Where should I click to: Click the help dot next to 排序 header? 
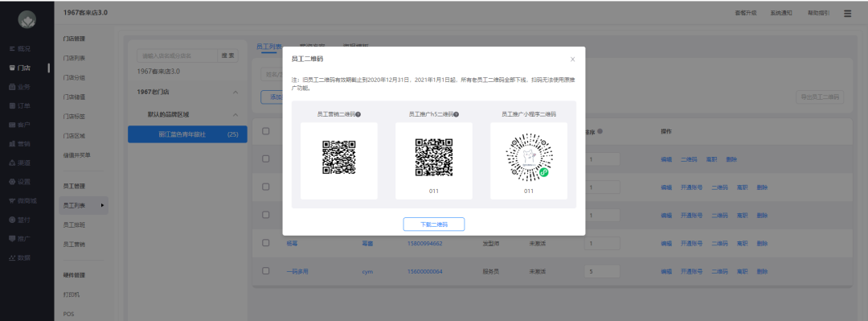click(600, 131)
